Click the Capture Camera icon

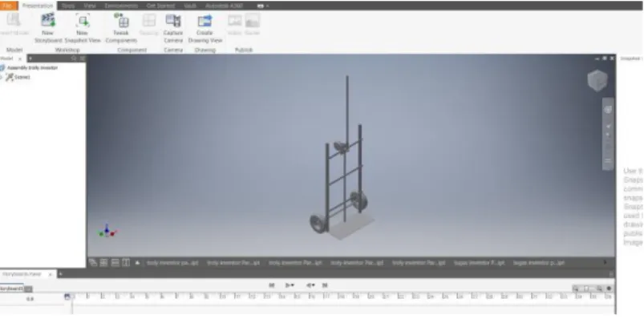coord(173,21)
